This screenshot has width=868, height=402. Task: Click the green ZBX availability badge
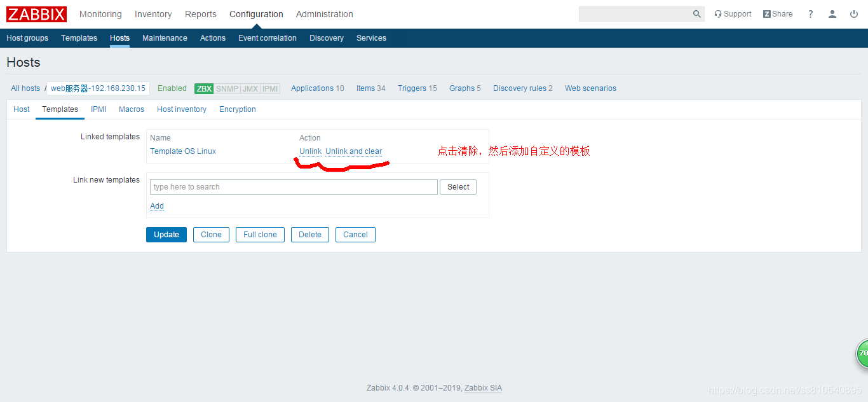pyautogui.click(x=204, y=89)
